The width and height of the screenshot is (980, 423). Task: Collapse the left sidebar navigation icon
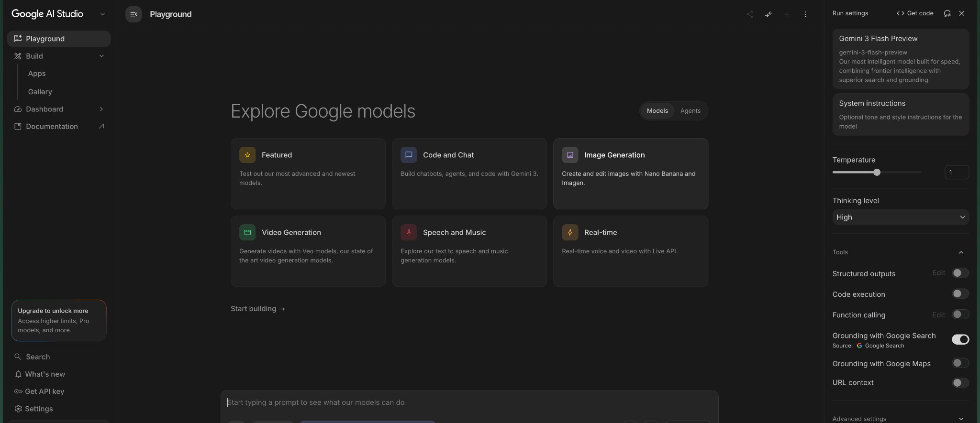[x=134, y=14]
